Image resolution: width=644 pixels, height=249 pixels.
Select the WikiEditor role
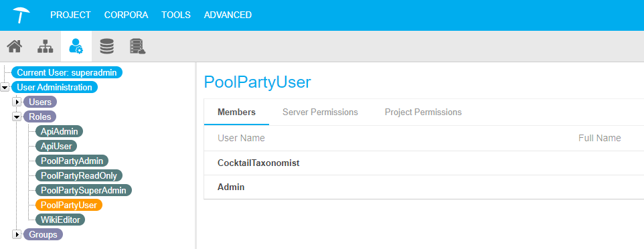point(60,220)
